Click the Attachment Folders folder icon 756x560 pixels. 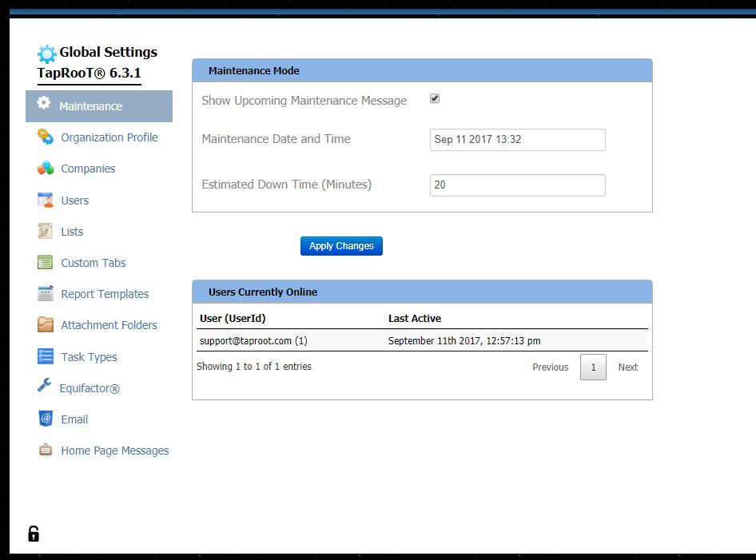click(46, 324)
